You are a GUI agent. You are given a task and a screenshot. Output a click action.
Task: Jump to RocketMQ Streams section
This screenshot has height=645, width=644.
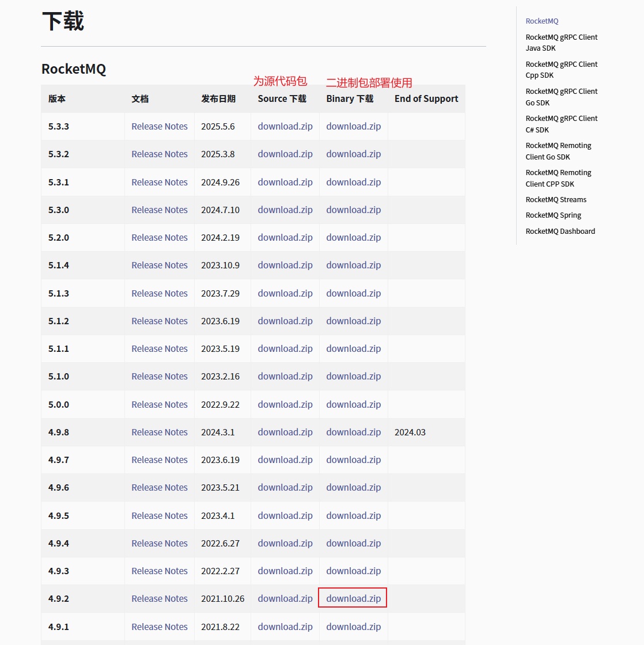556,199
